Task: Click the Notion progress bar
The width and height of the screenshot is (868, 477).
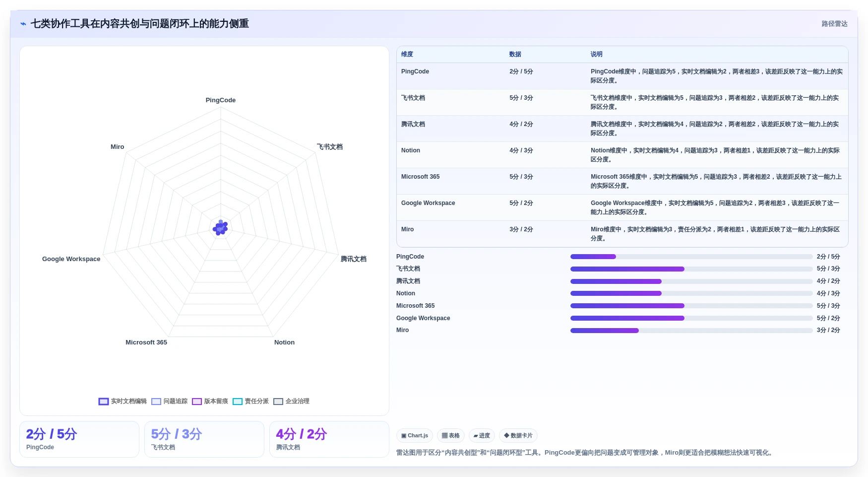Action: tap(691, 293)
